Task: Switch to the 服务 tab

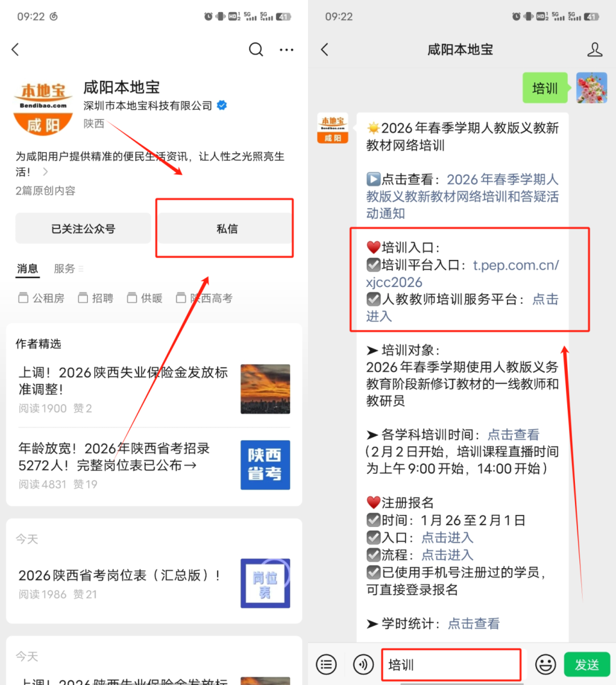Action: pos(65,268)
